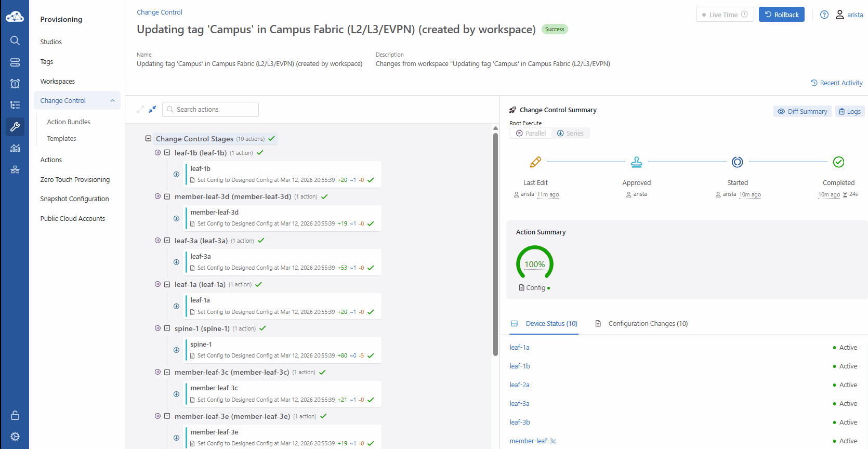Open the leaf-3b device link
Screen dimensions: 868x449
[x=520, y=422]
